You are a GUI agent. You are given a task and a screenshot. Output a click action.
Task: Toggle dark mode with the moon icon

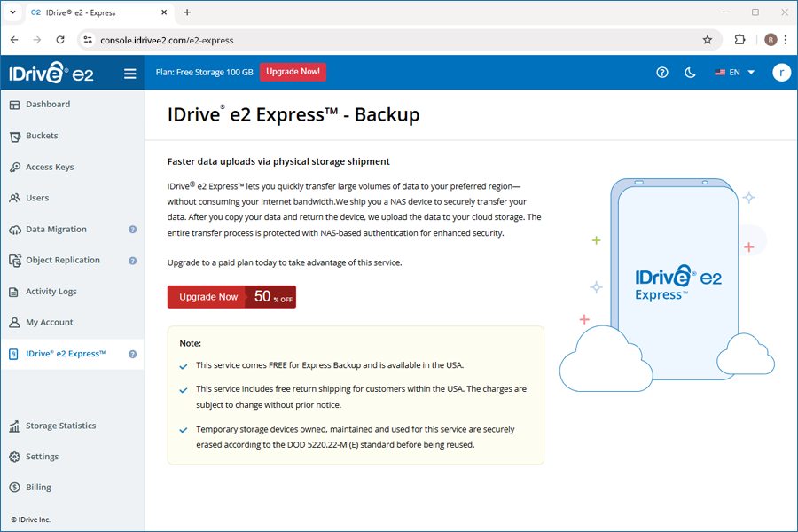(x=690, y=73)
